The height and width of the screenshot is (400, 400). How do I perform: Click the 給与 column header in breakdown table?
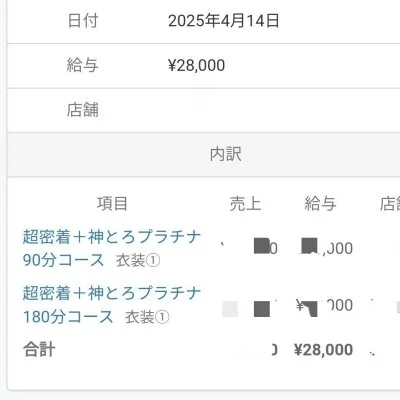[320, 204]
